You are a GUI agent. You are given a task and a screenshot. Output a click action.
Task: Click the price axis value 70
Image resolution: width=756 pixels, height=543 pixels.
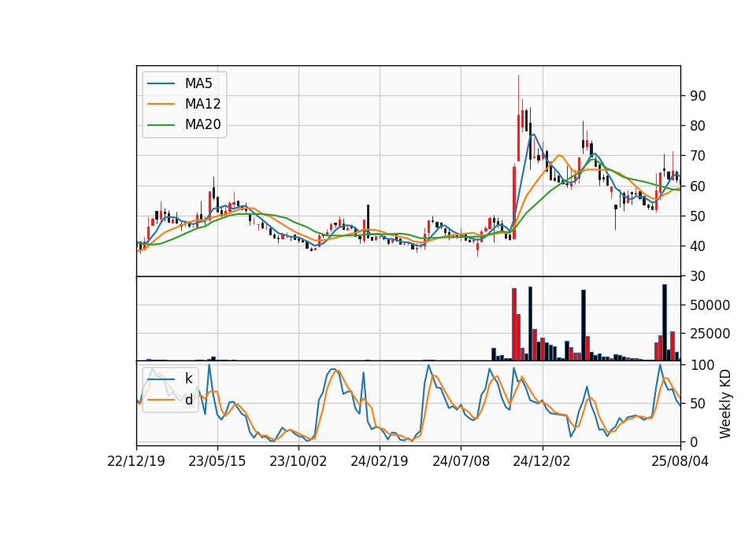(x=699, y=156)
